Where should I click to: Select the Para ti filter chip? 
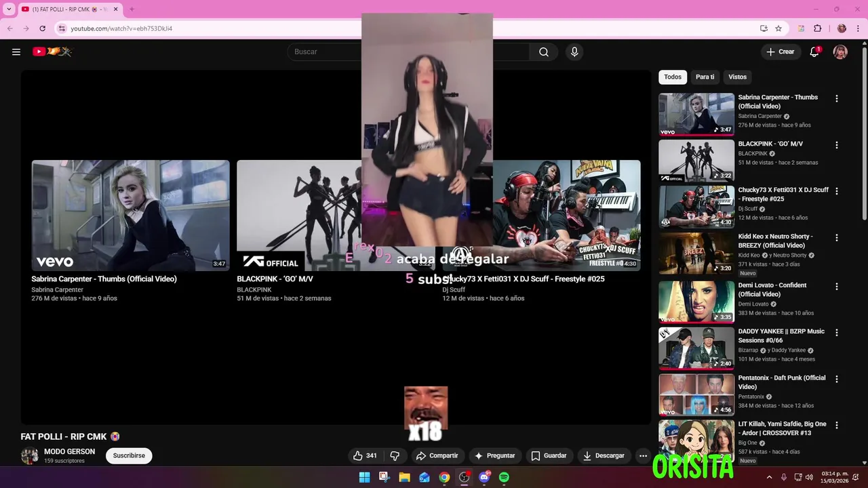[705, 77]
